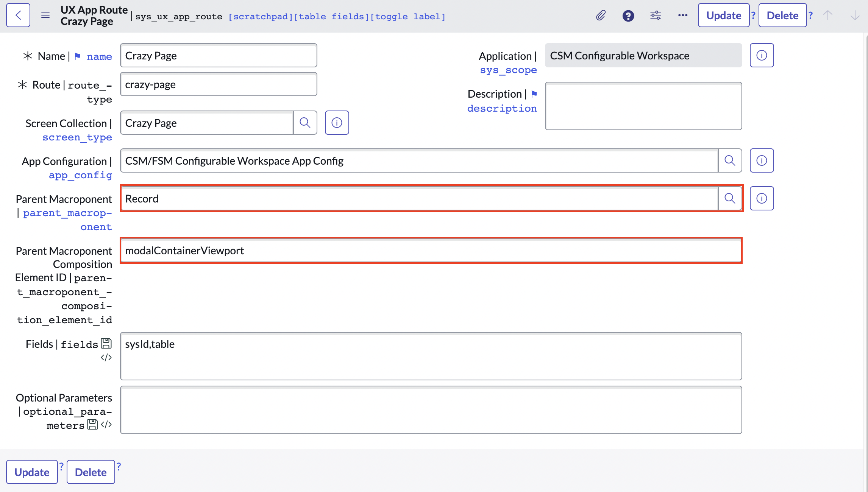
Task: Open more options ellipsis menu
Action: coord(683,16)
